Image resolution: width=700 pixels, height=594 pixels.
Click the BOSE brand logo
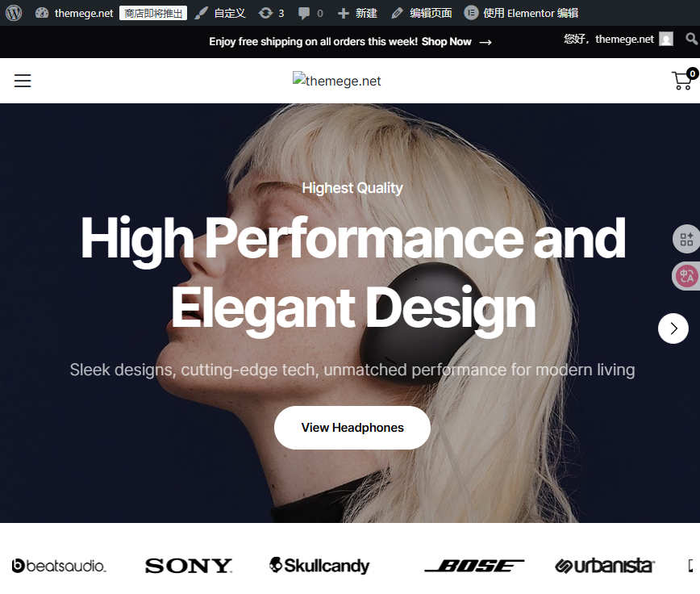coord(474,566)
